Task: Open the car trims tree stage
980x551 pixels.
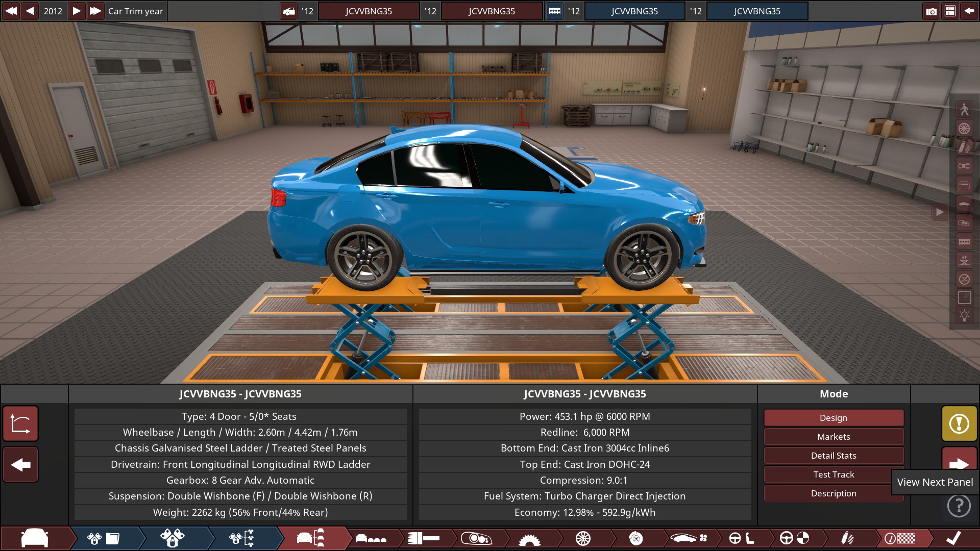Action: [x=310, y=538]
